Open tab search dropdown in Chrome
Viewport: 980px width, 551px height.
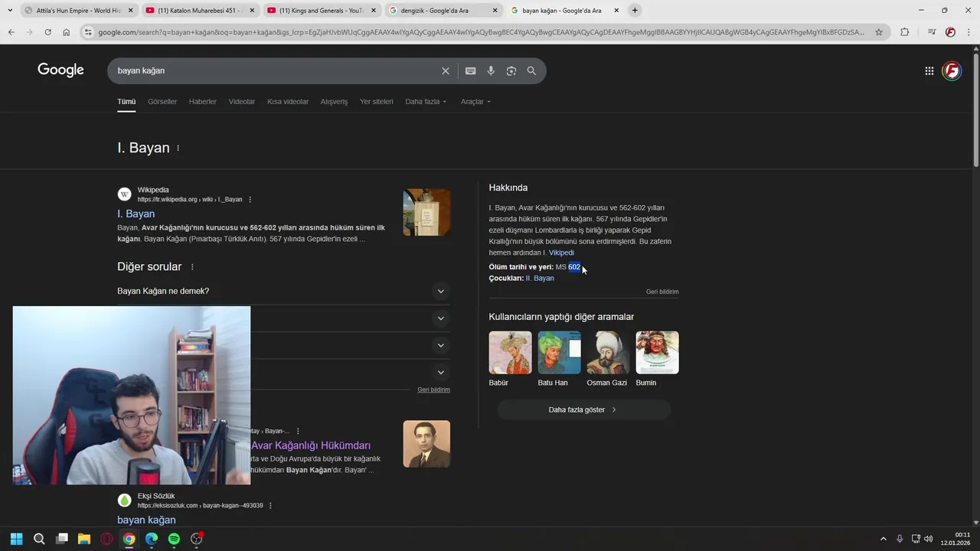click(9, 11)
